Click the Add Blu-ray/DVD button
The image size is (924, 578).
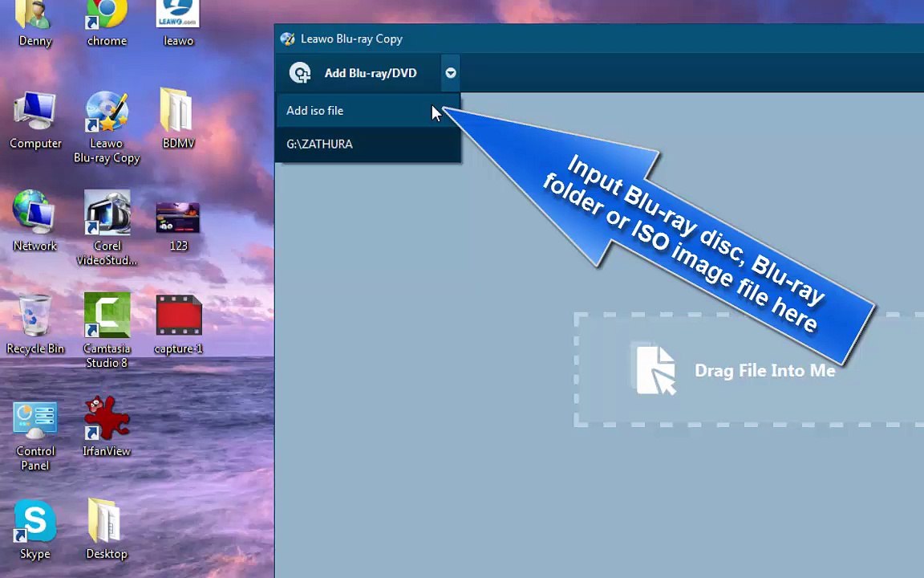pos(358,73)
